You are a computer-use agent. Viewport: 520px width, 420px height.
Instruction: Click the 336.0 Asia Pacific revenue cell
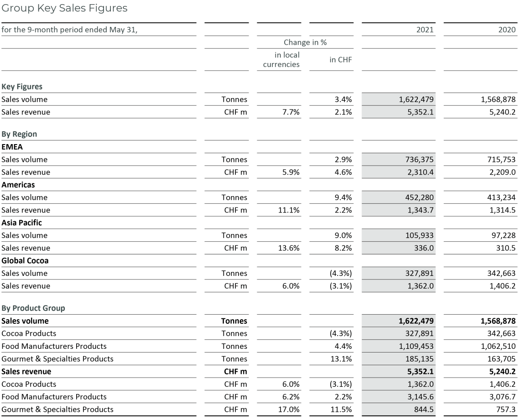tap(424, 248)
